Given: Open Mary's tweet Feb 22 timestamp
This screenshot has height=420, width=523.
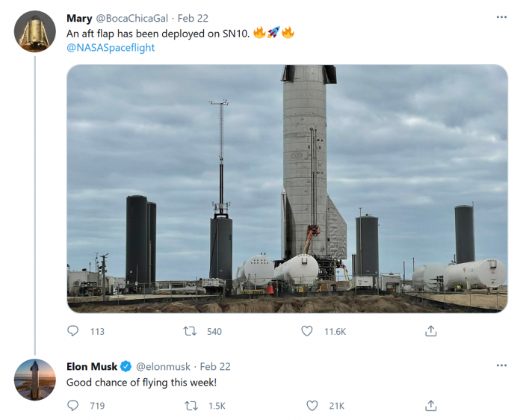Looking at the screenshot, I should pyautogui.click(x=193, y=18).
